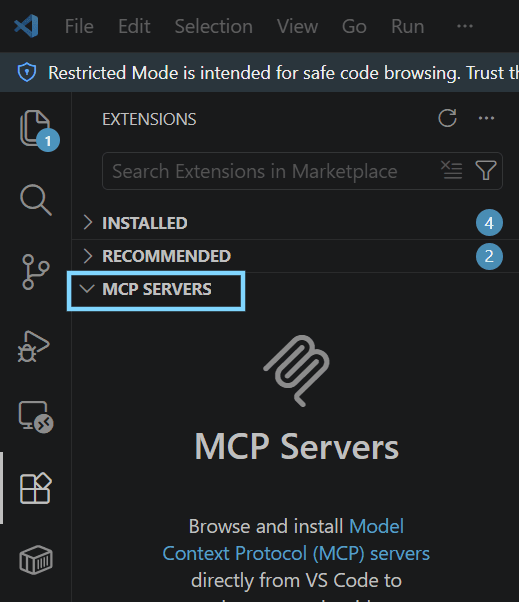Click the EXTENSIONS panel title
Viewport: 519px width, 602px height.
click(x=149, y=119)
